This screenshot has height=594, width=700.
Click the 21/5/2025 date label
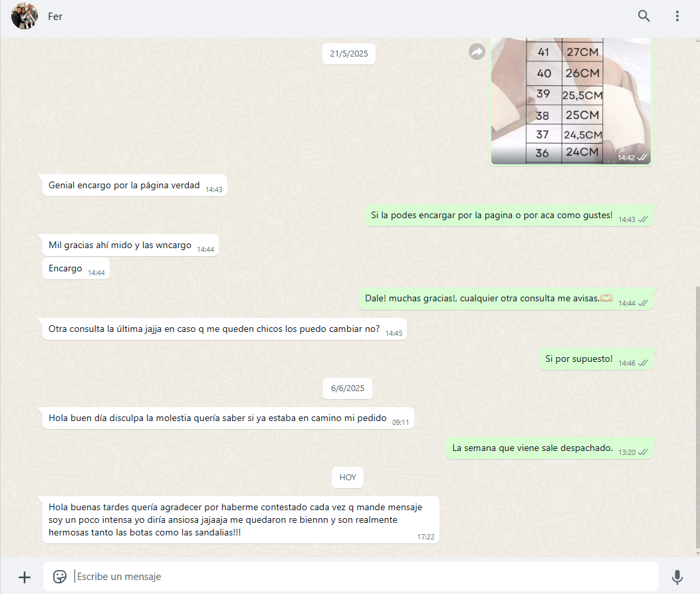tap(348, 54)
